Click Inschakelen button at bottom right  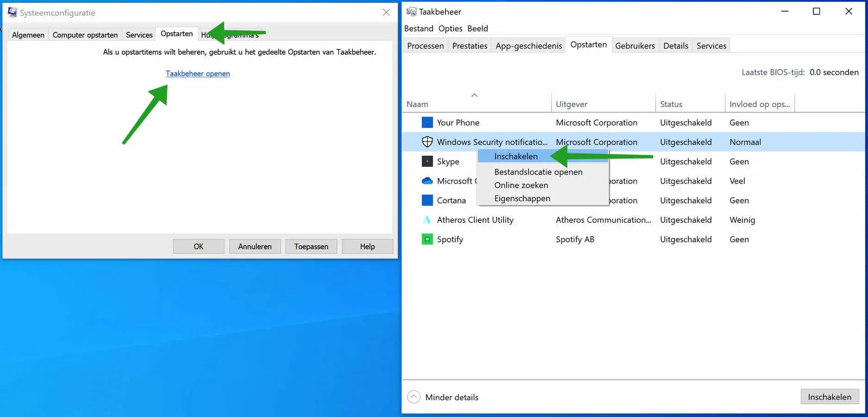830,397
